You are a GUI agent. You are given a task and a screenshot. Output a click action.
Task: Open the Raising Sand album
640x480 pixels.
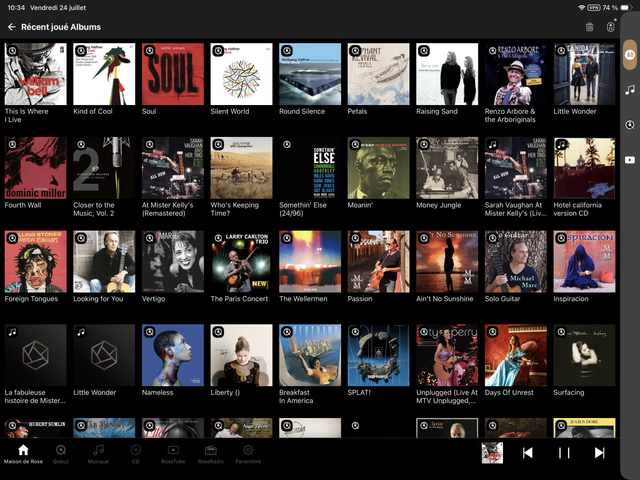[x=447, y=74]
